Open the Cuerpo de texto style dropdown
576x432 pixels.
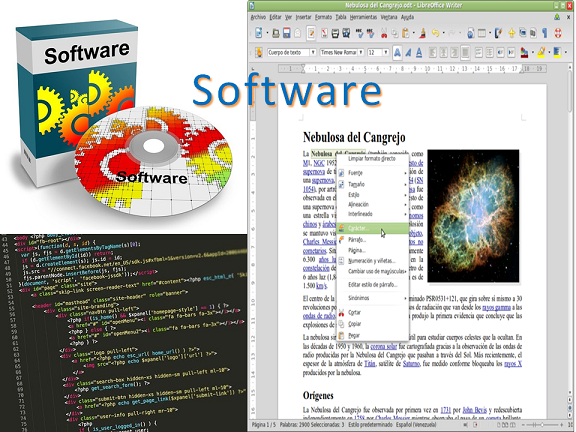point(313,53)
